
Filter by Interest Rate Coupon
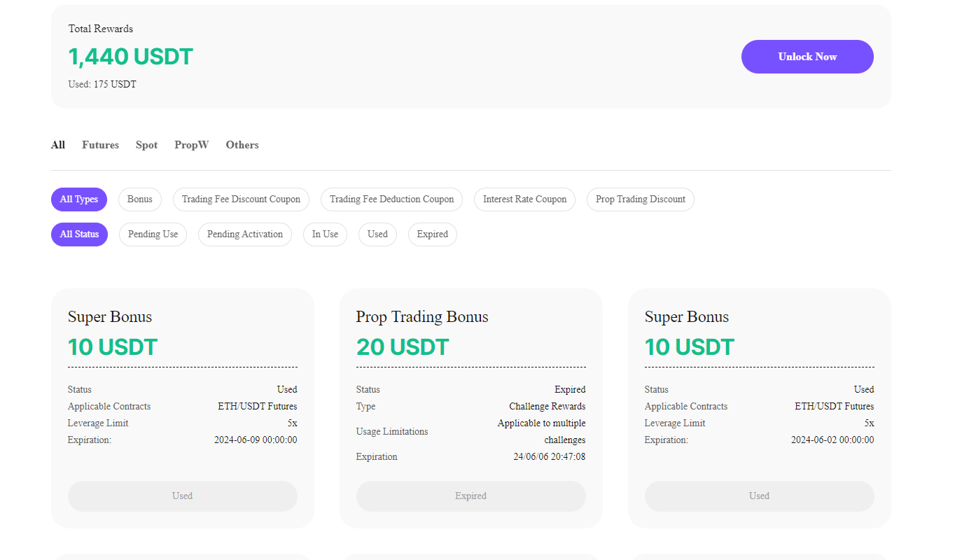[524, 199]
